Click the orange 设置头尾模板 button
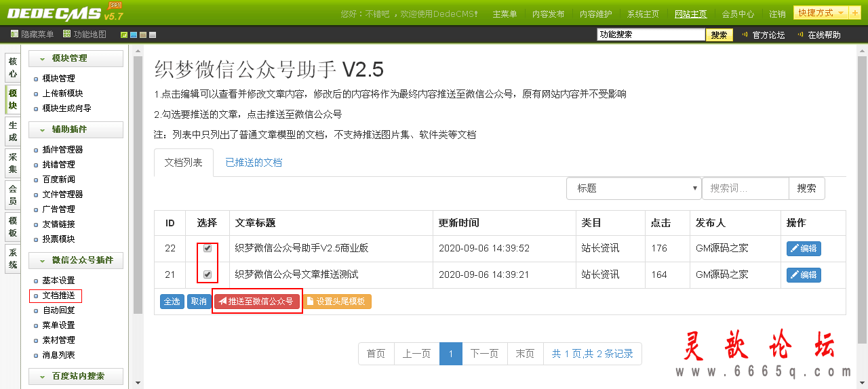 (337, 302)
